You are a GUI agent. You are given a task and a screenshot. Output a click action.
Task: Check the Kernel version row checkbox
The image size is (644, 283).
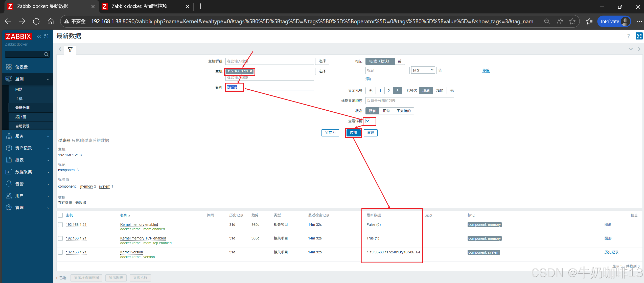(60, 252)
